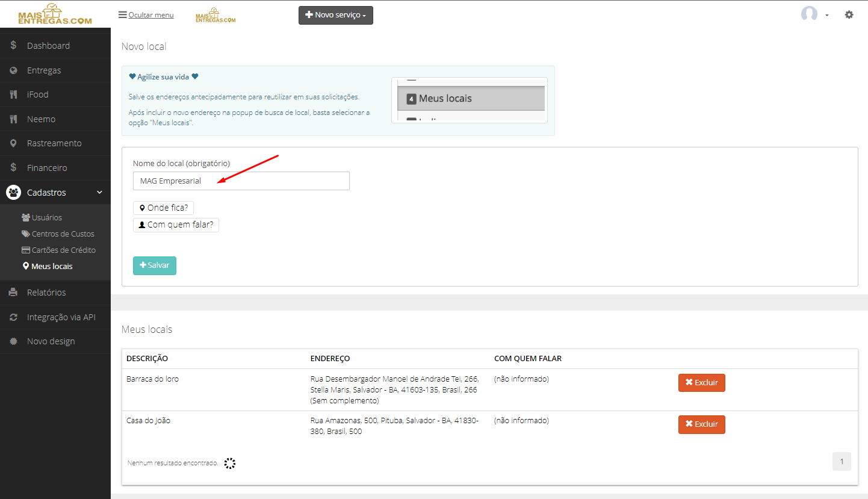The image size is (868, 499).
Task: Click the ENDEREÇO column header
Action: 330,359
